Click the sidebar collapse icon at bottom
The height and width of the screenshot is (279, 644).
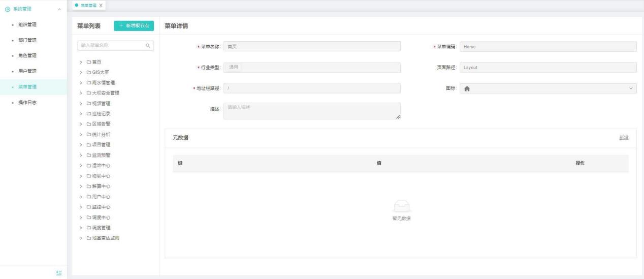pyautogui.click(x=59, y=273)
